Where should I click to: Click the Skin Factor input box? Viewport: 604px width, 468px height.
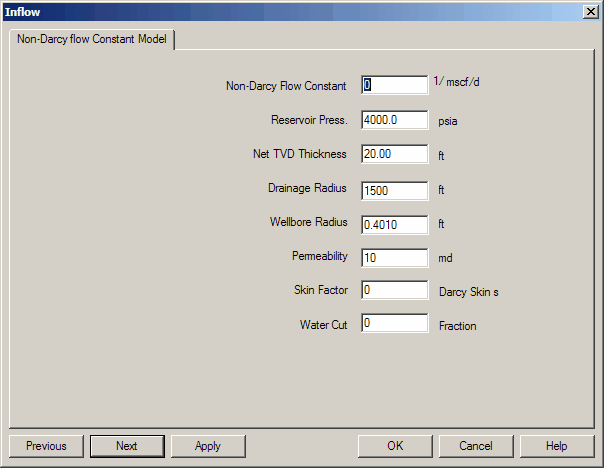[395, 290]
